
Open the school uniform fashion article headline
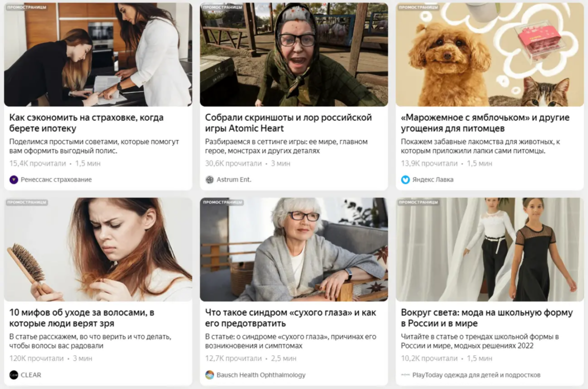tap(487, 318)
